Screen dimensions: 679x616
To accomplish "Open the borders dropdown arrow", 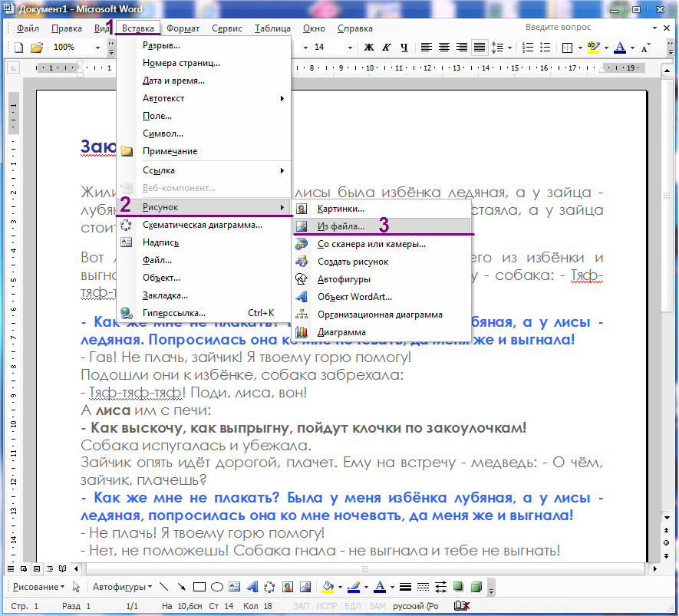I will [580, 48].
